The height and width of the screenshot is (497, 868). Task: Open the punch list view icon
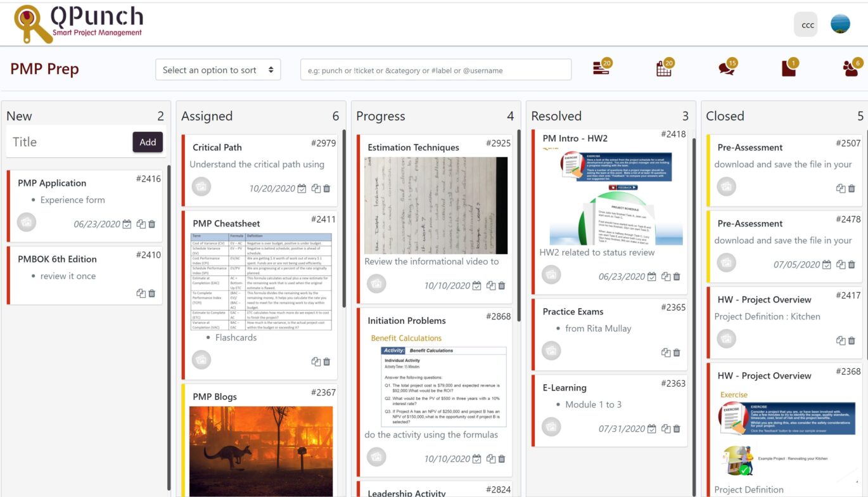pos(601,67)
